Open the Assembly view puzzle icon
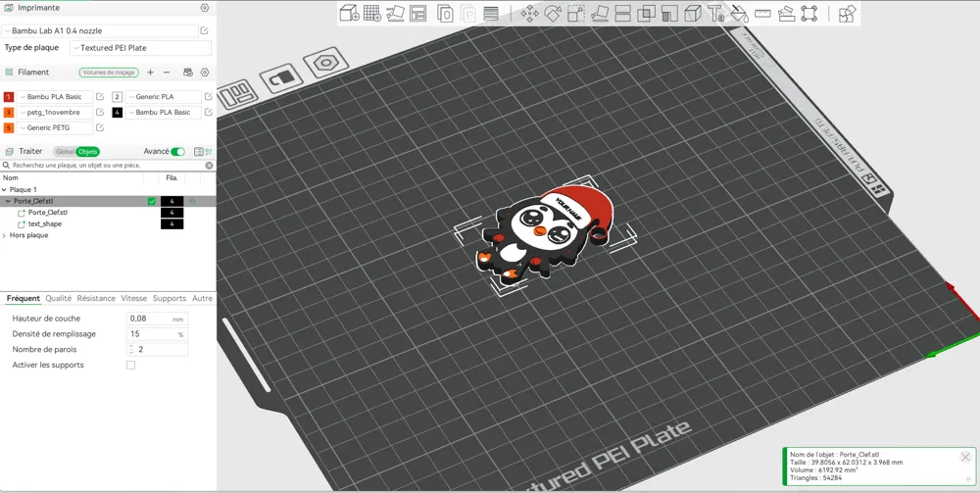This screenshot has height=493, width=980. [x=848, y=13]
